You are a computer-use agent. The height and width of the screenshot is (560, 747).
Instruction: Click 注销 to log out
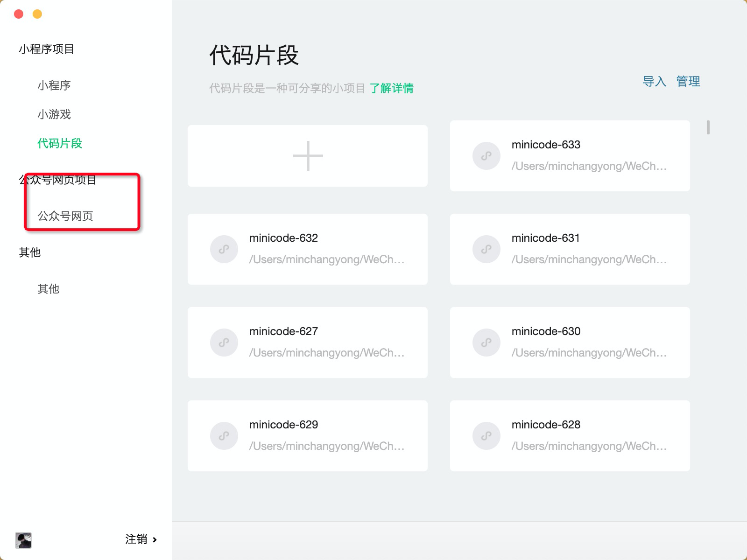(x=136, y=539)
